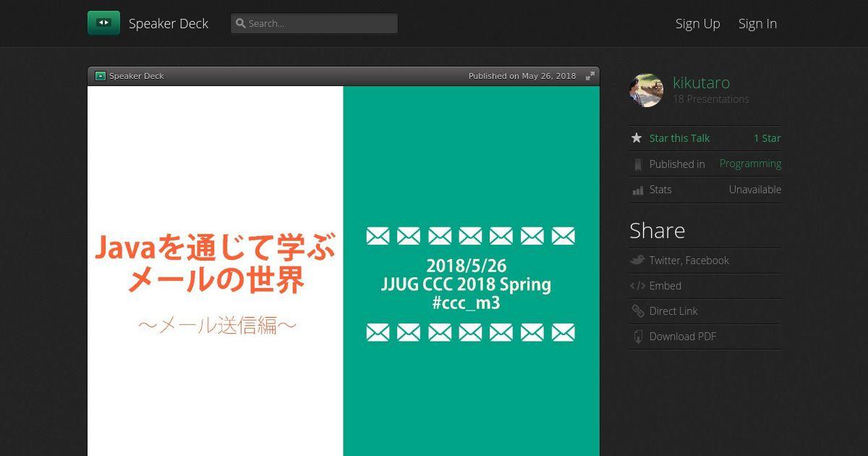Click the magnifier icon in search box

pos(241,23)
